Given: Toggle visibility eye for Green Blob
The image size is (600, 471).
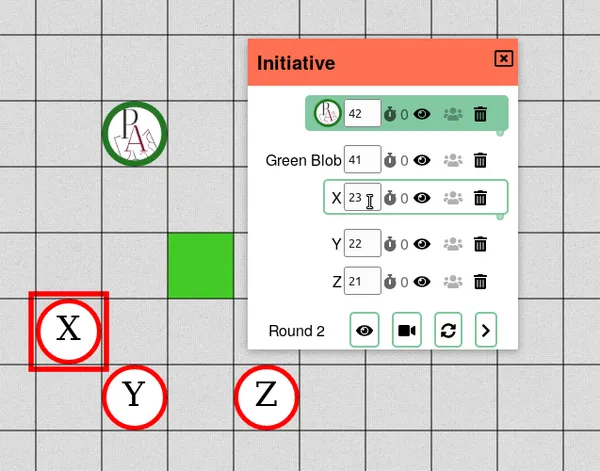Looking at the screenshot, I should [x=422, y=160].
